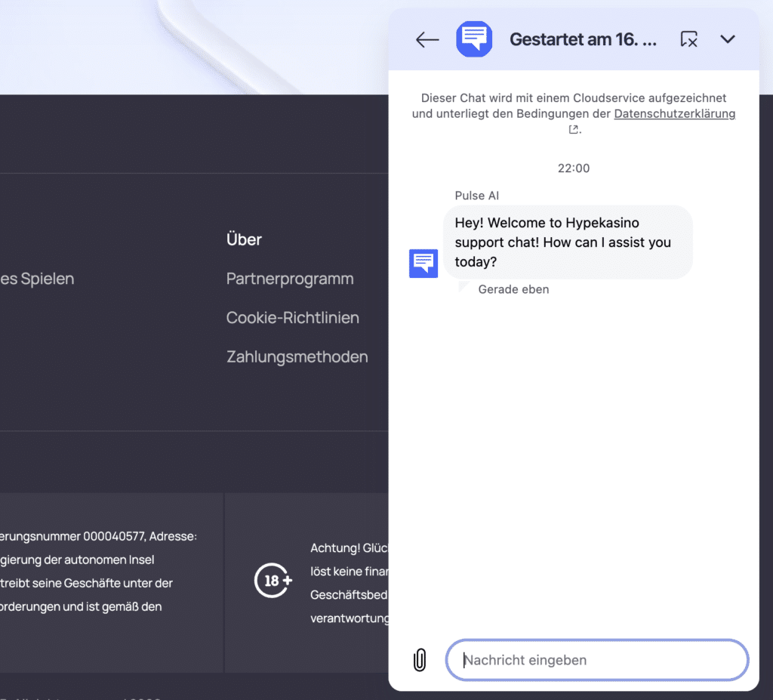Image resolution: width=773 pixels, height=700 pixels.
Task: End the conversation via the box-with-X icon
Action: click(x=688, y=39)
